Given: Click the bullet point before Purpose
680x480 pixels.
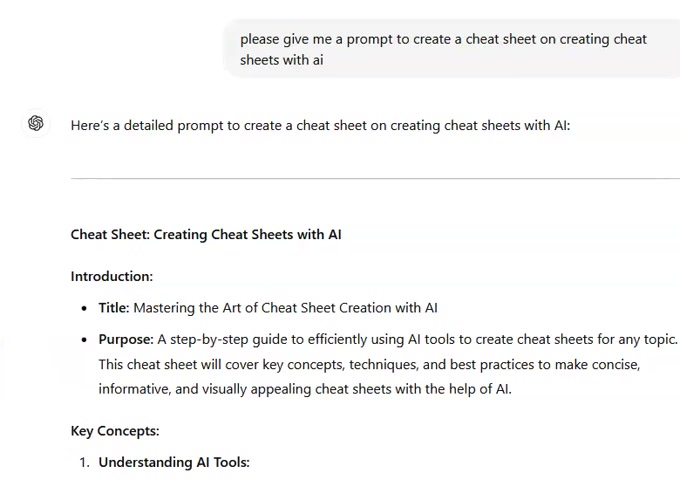Looking at the screenshot, I should 84,340.
